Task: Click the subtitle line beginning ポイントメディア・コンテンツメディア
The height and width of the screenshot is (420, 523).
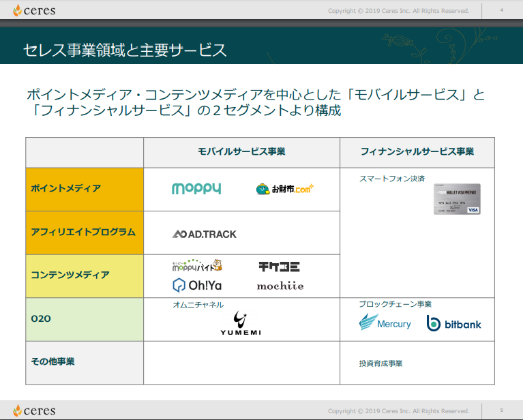Action: 256,95
